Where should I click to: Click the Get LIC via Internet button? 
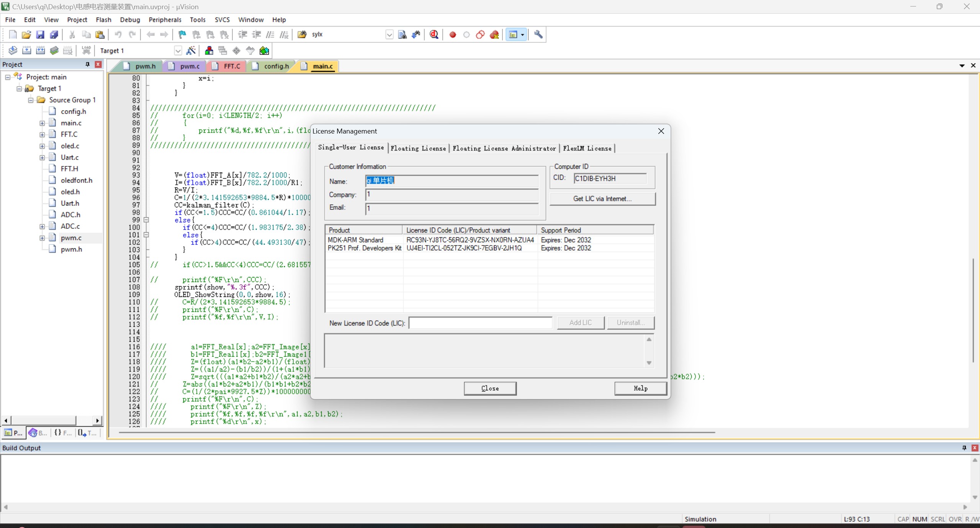tap(602, 199)
